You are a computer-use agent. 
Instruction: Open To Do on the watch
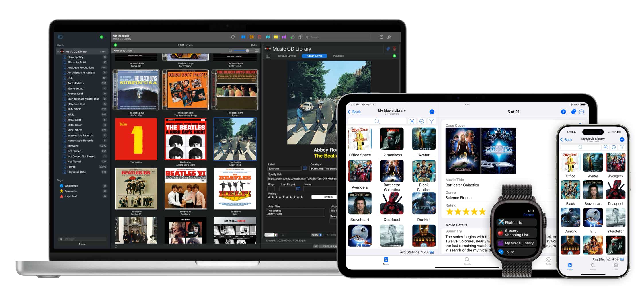click(517, 252)
